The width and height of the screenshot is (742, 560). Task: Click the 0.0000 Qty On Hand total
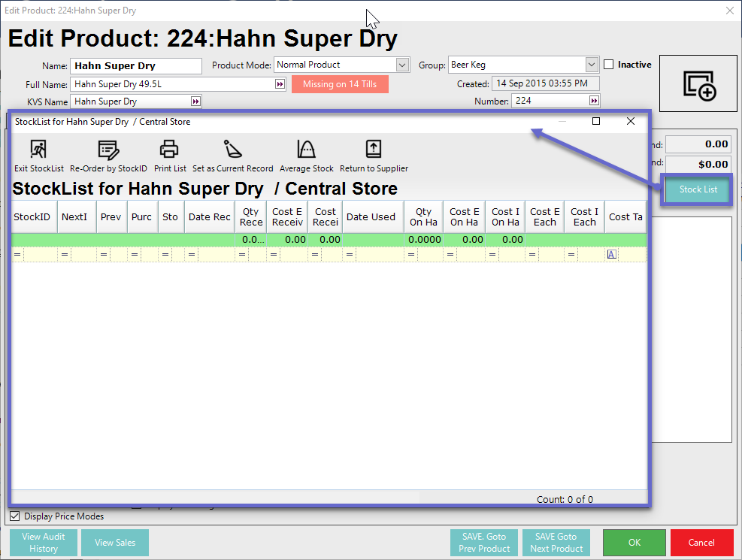(x=424, y=239)
